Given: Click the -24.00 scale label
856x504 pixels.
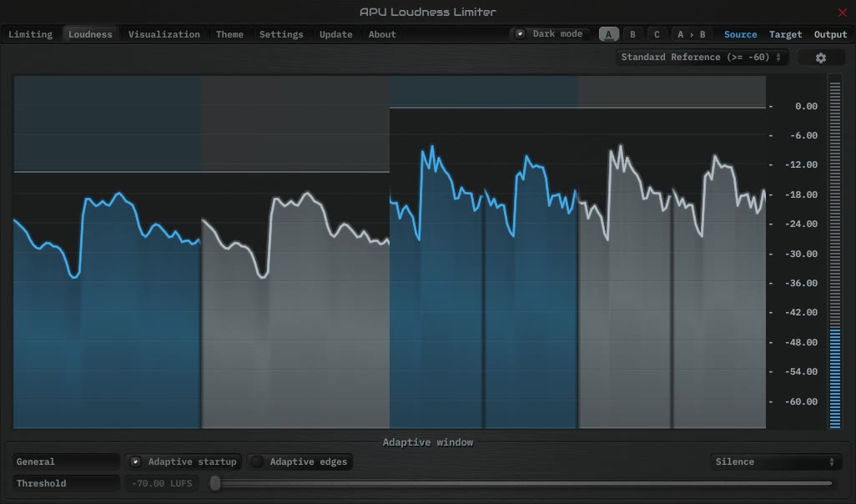Looking at the screenshot, I should (x=801, y=224).
